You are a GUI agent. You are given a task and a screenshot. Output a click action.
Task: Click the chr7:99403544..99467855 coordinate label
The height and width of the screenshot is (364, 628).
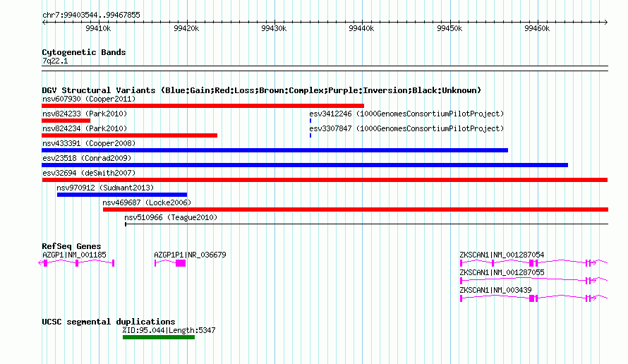click(x=91, y=15)
